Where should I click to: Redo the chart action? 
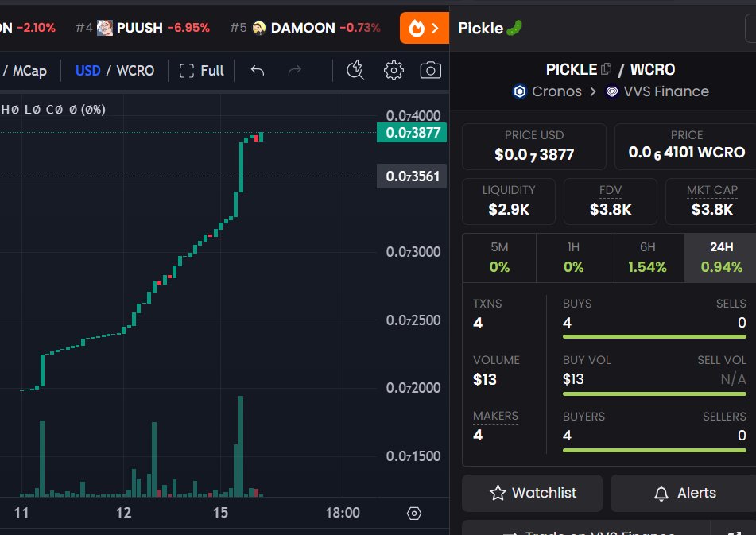(295, 71)
